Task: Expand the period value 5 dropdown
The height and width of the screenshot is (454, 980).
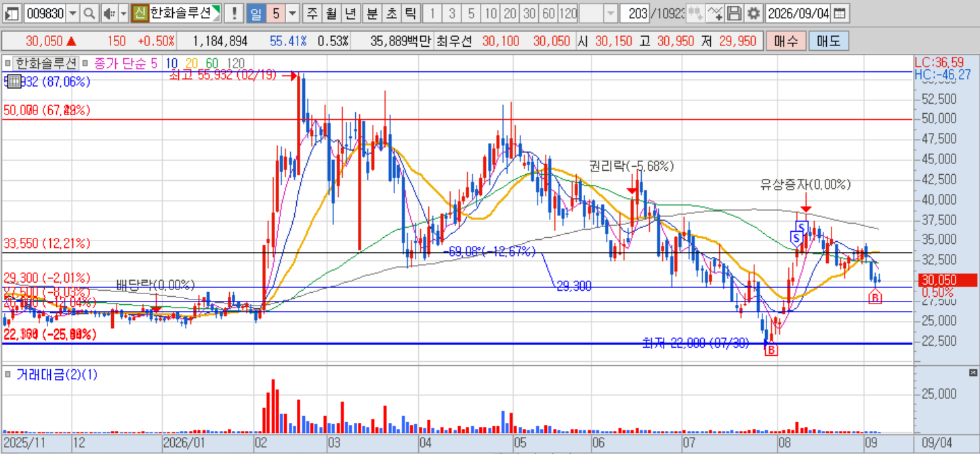Action: click(x=292, y=13)
